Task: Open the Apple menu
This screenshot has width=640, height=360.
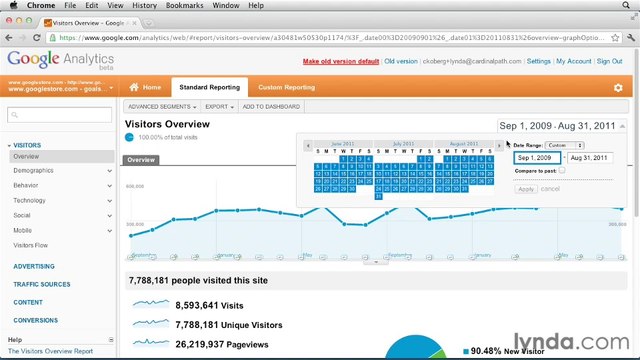Action: coord(13,5)
